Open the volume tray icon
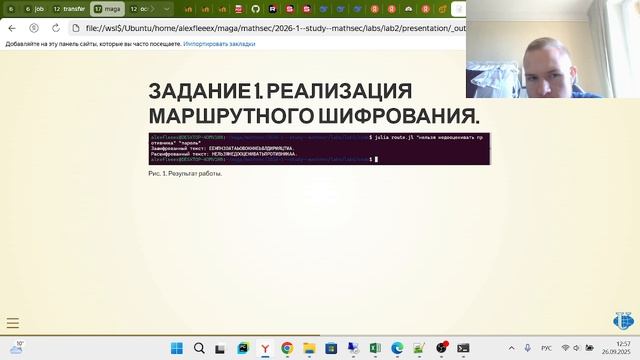Viewport: 640px width, 360px height. [577, 348]
